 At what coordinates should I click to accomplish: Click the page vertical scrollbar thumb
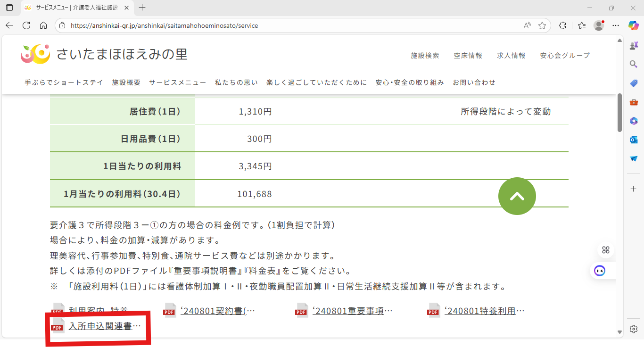619,112
